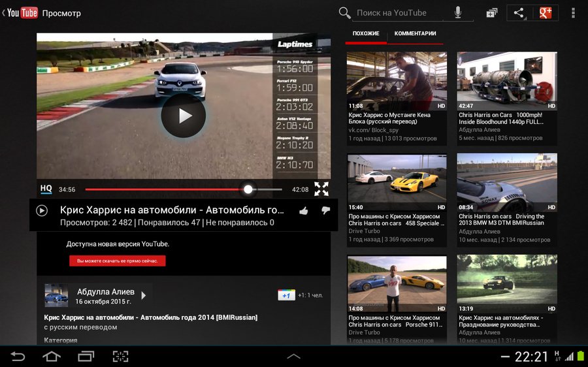Click '10 мес. назад | 2 134 просмотров' text
Image resolution: width=588 pixels, height=367 pixels.
pyautogui.click(x=504, y=240)
